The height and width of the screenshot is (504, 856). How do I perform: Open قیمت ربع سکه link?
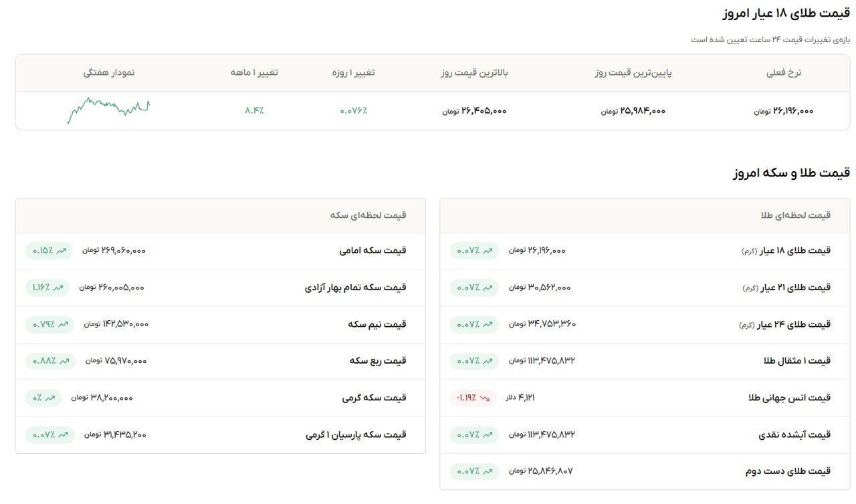(x=378, y=361)
